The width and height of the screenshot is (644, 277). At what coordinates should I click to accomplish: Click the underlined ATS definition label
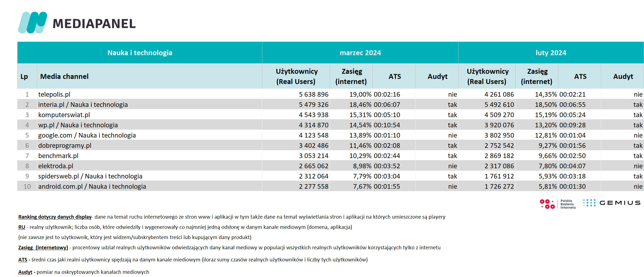23,260
